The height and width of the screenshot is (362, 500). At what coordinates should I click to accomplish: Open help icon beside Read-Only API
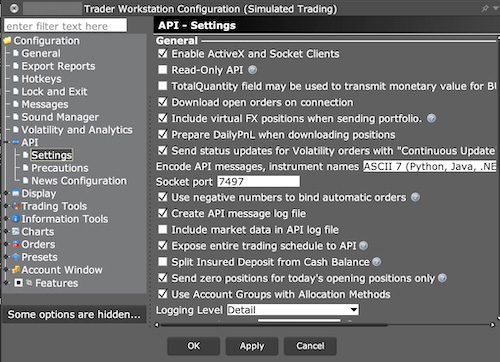coord(253,70)
